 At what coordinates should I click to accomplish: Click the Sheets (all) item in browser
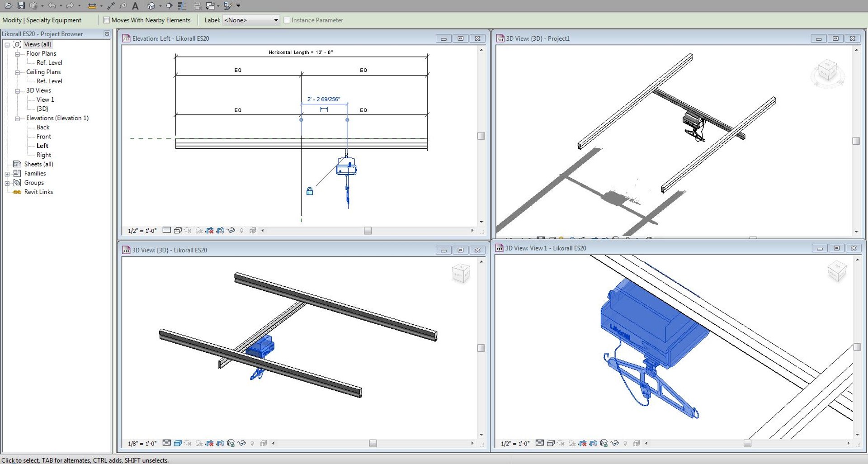(38, 164)
